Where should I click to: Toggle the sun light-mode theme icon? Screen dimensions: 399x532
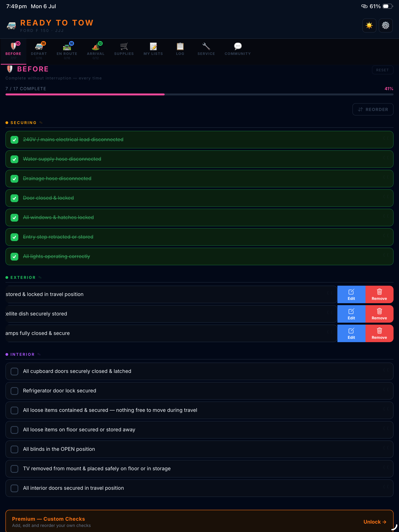[x=369, y=26]
